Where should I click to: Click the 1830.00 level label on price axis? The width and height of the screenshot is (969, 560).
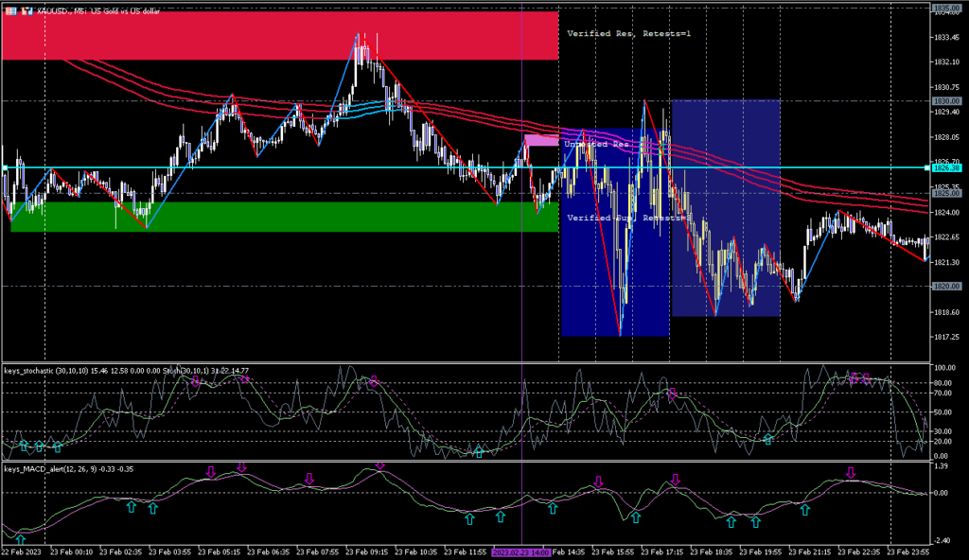[946, 100]
